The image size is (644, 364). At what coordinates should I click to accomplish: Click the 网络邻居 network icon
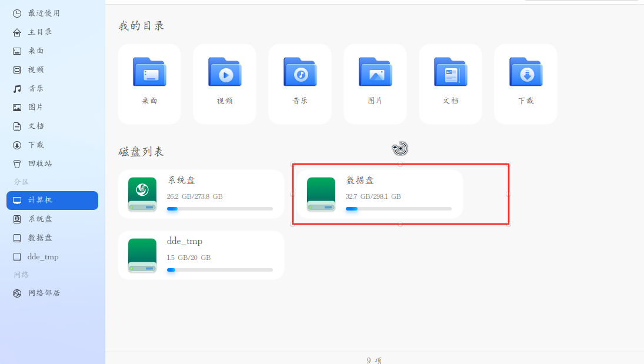click(x=17, y=293)
